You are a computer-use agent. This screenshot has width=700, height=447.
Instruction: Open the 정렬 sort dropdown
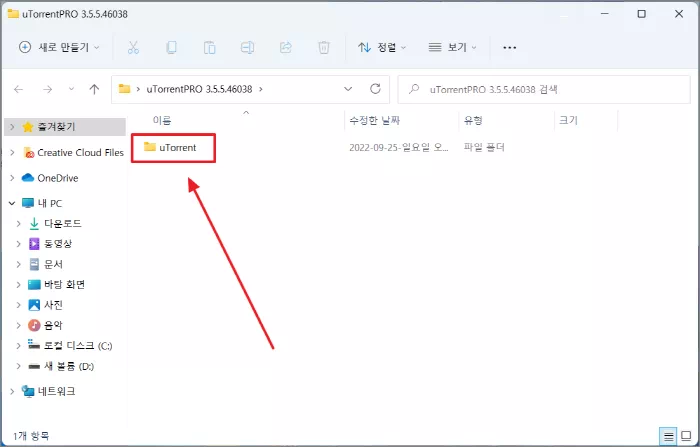pyautogui.click(x=382, y=47)
